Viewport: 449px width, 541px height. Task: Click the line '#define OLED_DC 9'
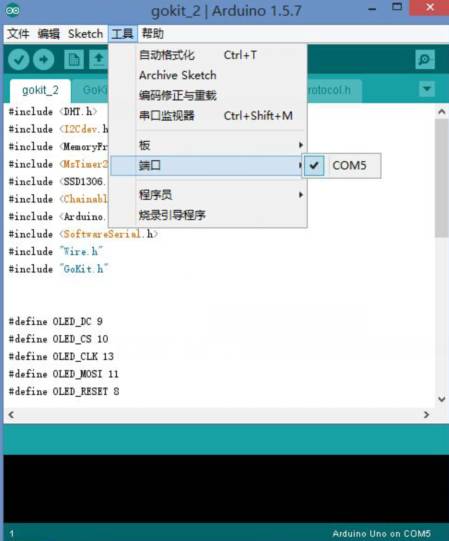(x=56, y=322)
